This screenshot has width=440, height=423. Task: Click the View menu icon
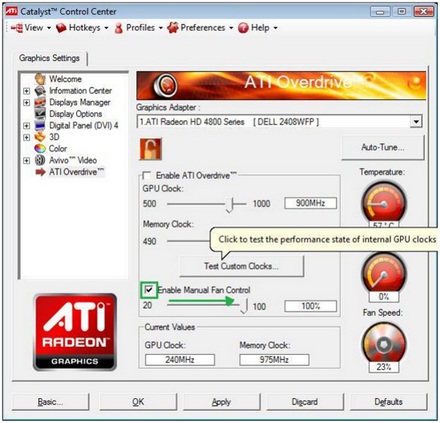click(17, 28)
